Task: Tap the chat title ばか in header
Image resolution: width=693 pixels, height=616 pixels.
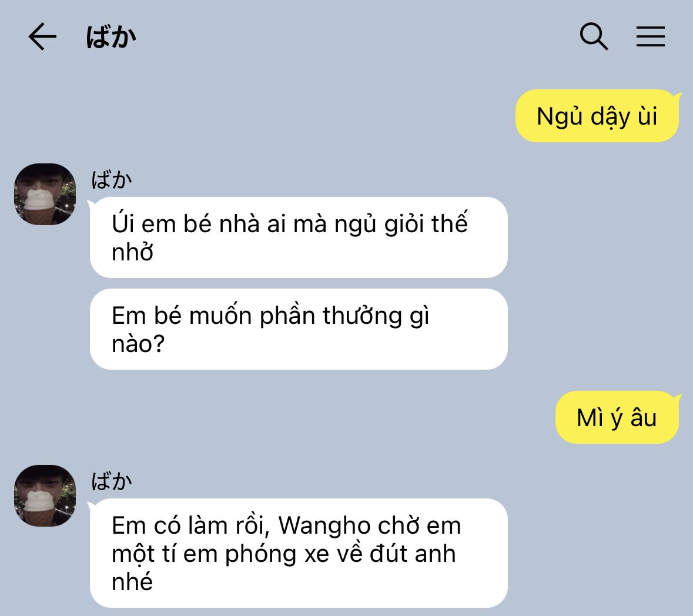Action: coord(111,36)
